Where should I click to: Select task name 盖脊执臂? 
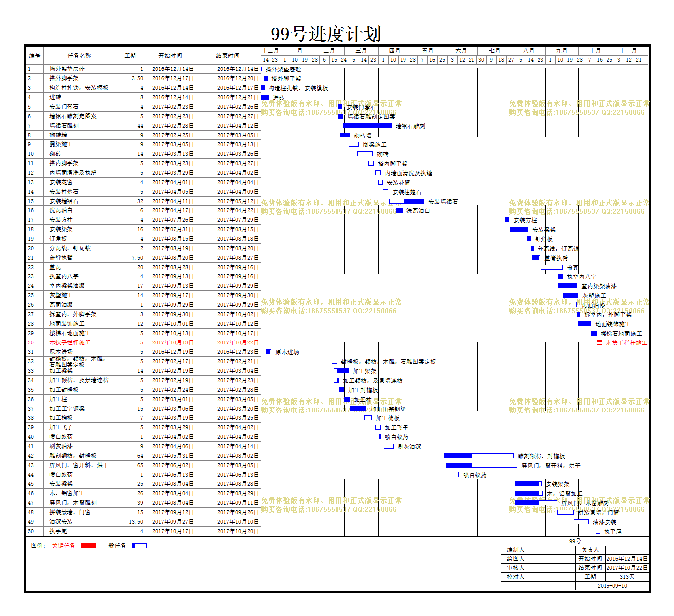(61, 258)
